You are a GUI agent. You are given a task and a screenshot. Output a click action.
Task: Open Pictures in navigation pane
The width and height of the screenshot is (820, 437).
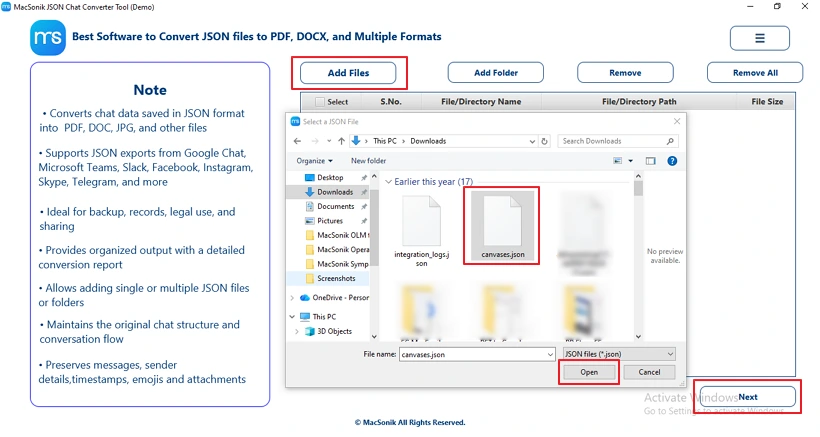[330, 221]
